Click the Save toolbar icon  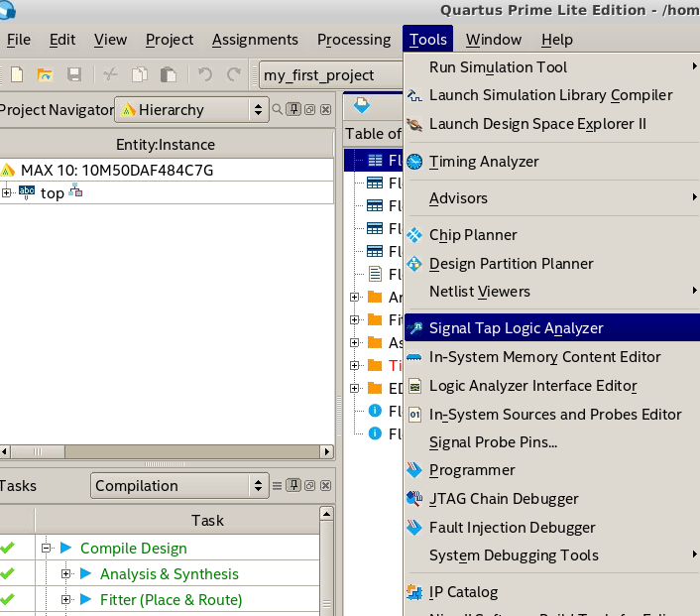tap(74, 74)
